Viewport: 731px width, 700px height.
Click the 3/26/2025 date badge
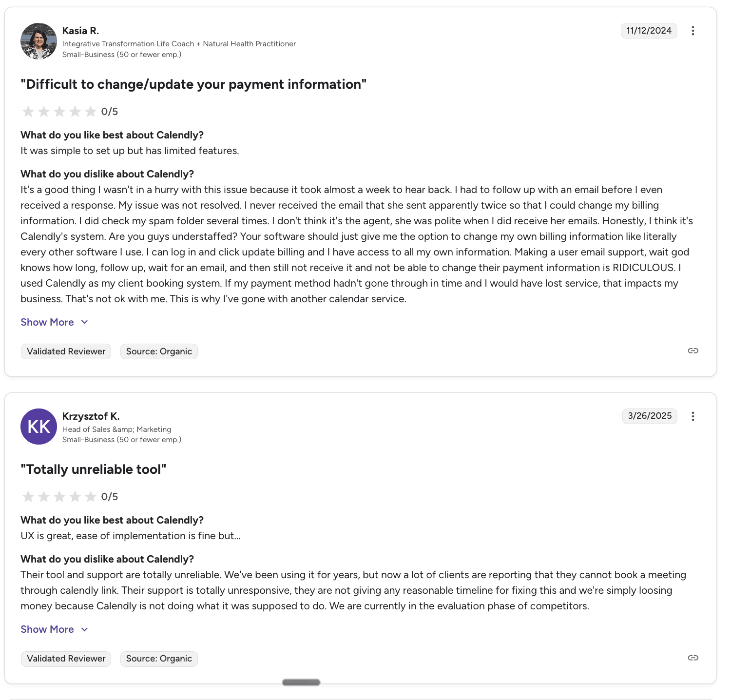650,416
